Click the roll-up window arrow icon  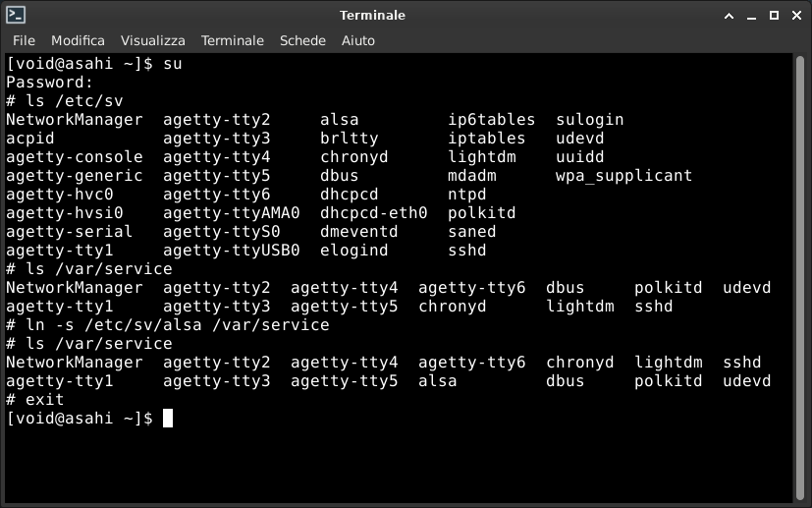[729, 16]
